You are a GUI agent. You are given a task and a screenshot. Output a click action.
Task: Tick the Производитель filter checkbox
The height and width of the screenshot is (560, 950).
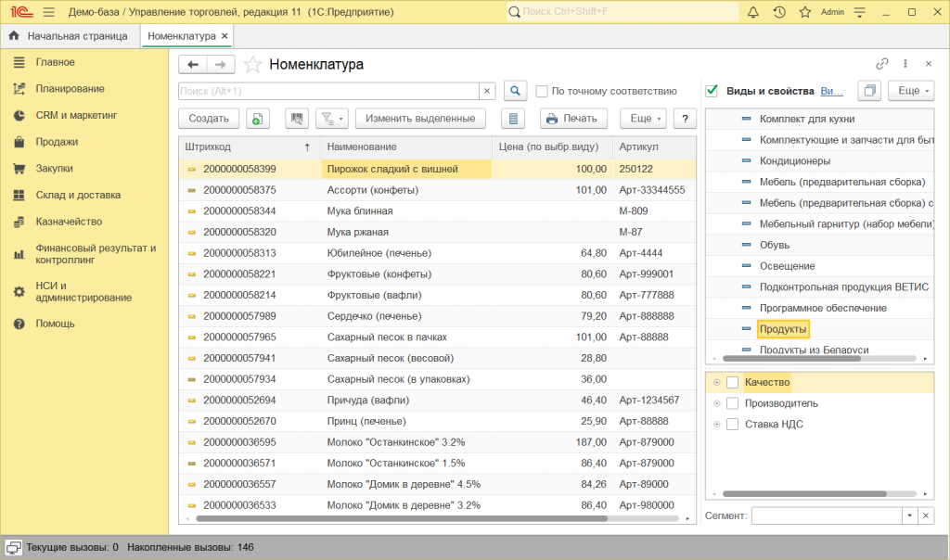732,403
